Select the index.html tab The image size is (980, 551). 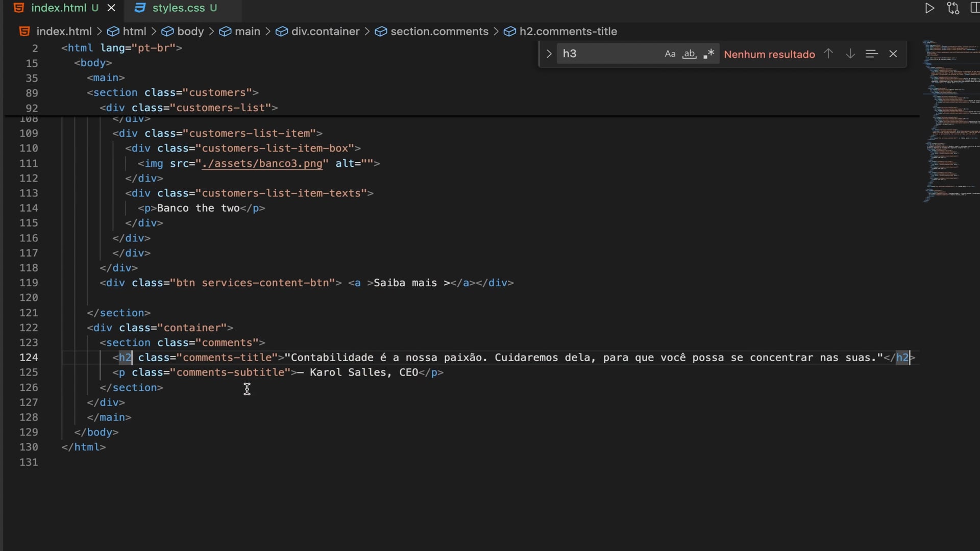click(59, 8)
